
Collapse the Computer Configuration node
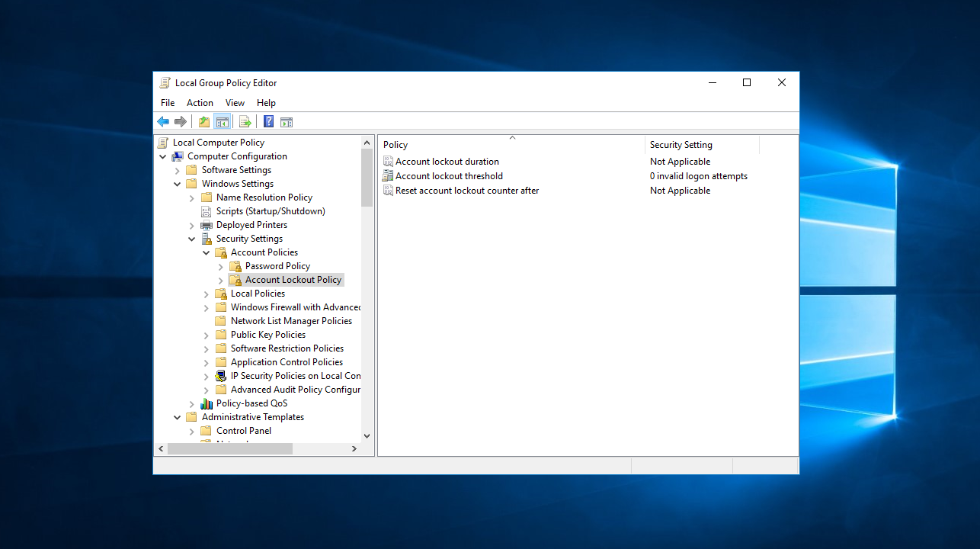pyautogui.click(x=163, y=156)
